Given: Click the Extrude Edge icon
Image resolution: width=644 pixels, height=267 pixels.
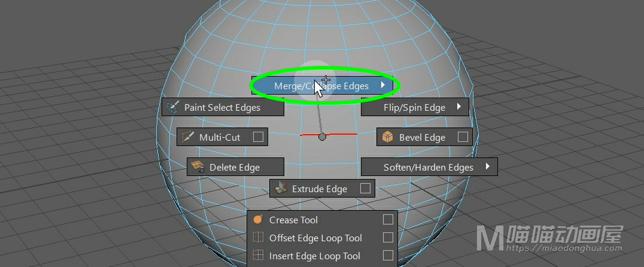Looking at the screenshot, I should tap(281, 188).
